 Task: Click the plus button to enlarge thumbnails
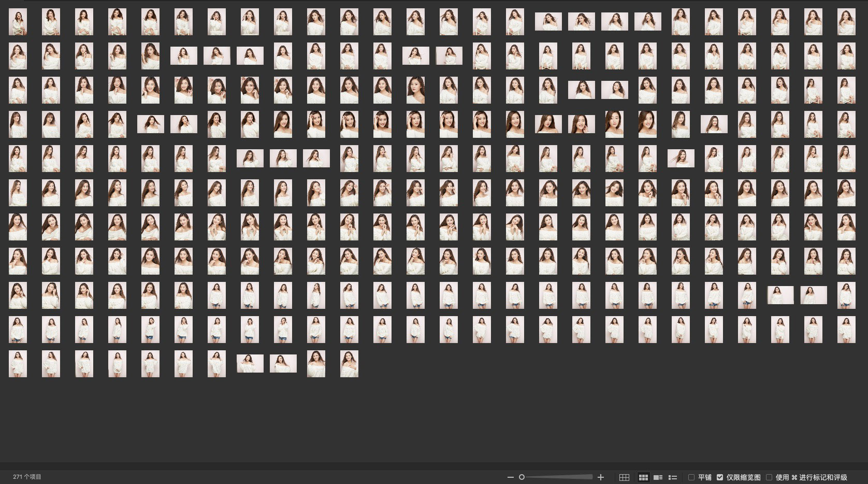[601, 477]
